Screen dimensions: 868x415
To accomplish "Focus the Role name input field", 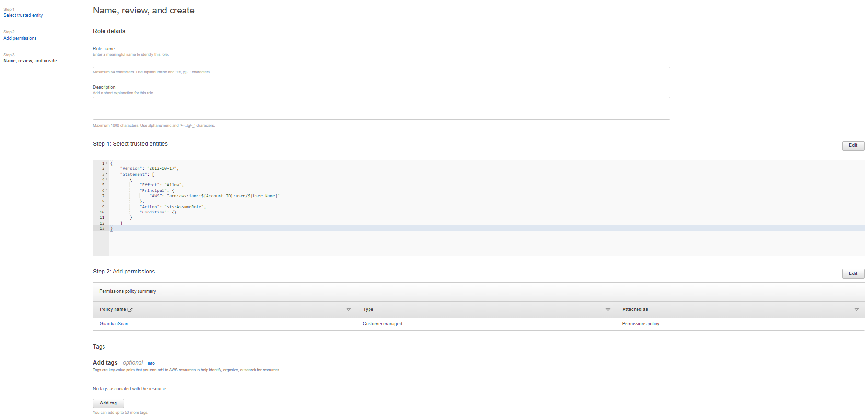I will tap(381, 63).
